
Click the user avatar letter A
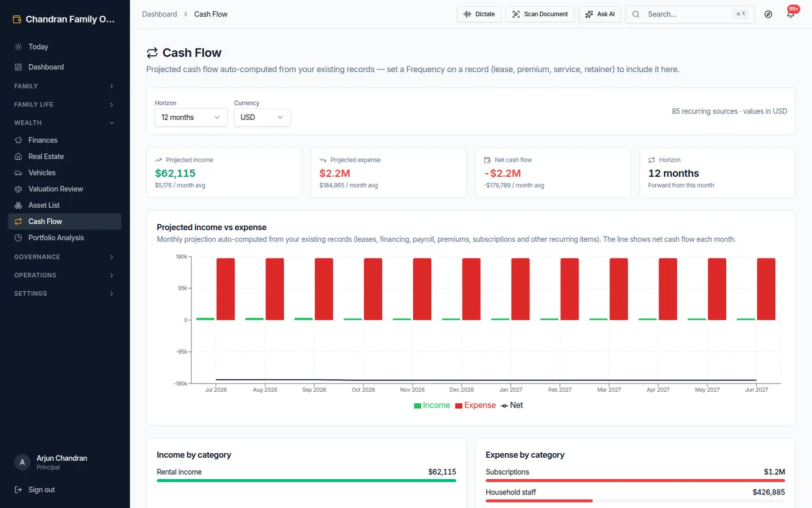click(x=22, y=462)
